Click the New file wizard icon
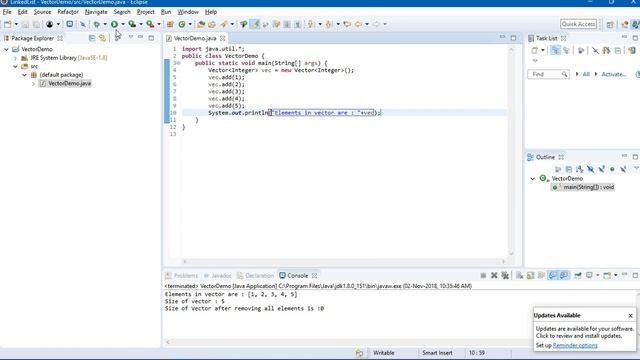 point(7,24)
